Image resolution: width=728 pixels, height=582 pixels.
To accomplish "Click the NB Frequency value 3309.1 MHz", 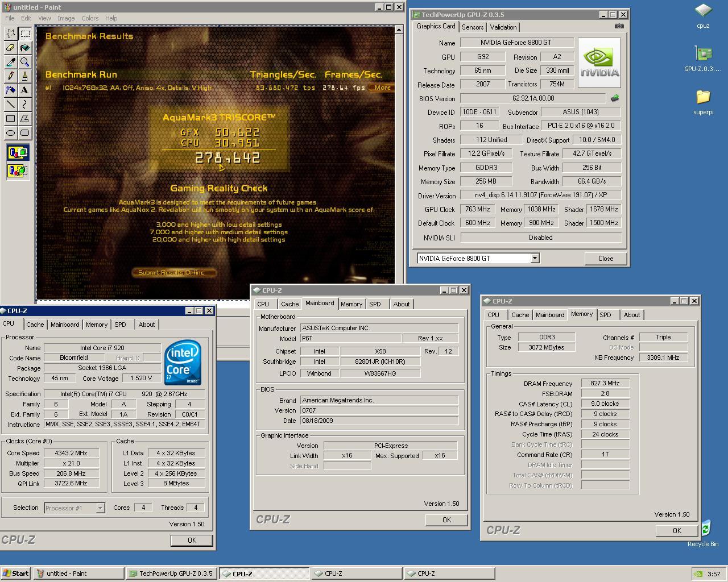I will [x=663, y=357].
